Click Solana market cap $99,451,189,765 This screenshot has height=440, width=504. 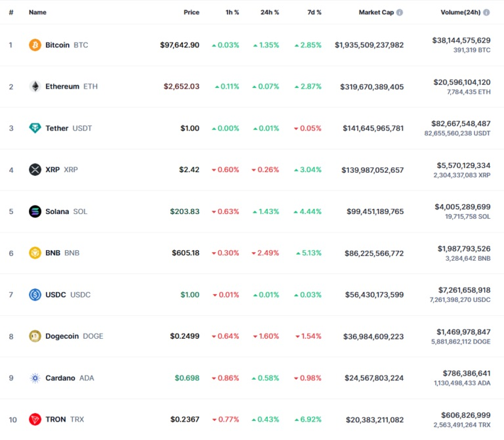(375, 211)
